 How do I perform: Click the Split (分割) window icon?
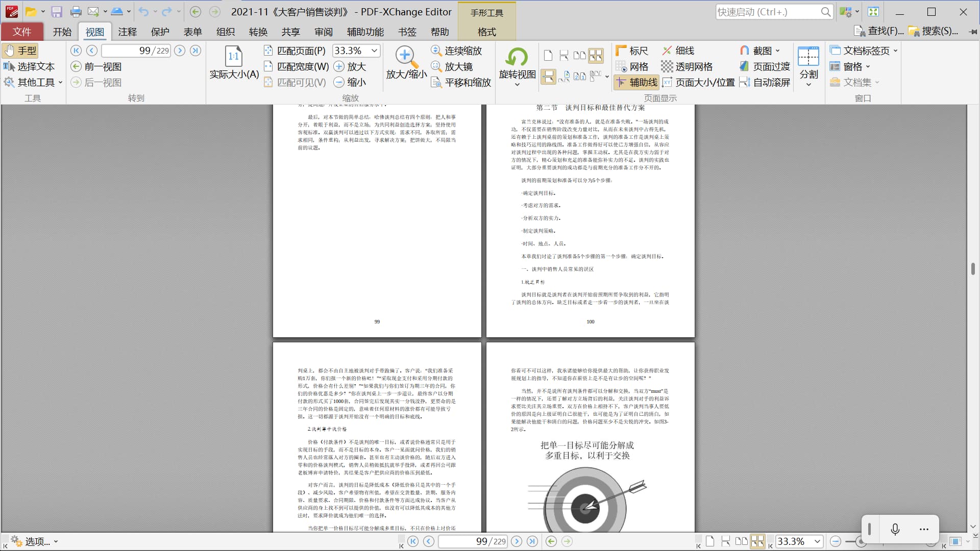tap(808, 58)
